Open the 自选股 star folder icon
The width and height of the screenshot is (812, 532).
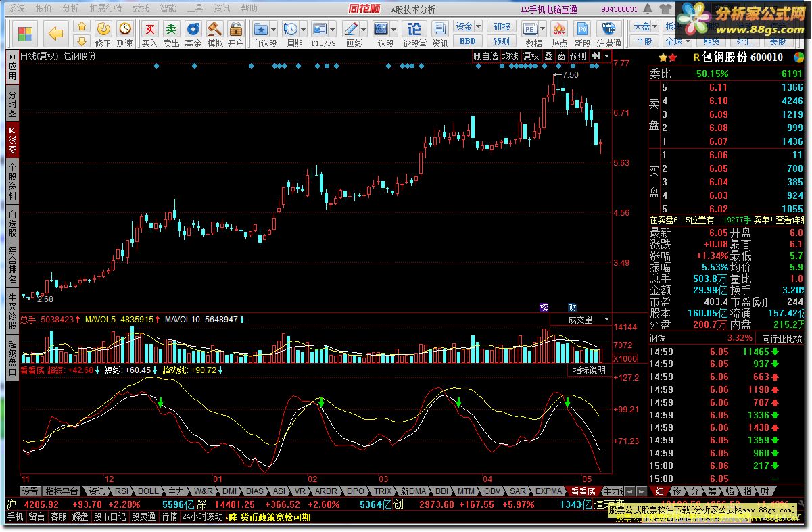tap(261, 28)
